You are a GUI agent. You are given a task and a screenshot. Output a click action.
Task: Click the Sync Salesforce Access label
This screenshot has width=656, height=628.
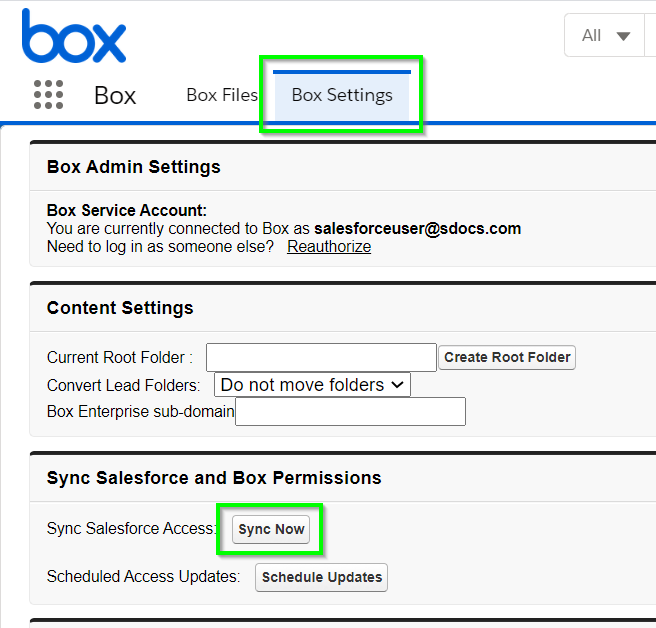(132, 528)
